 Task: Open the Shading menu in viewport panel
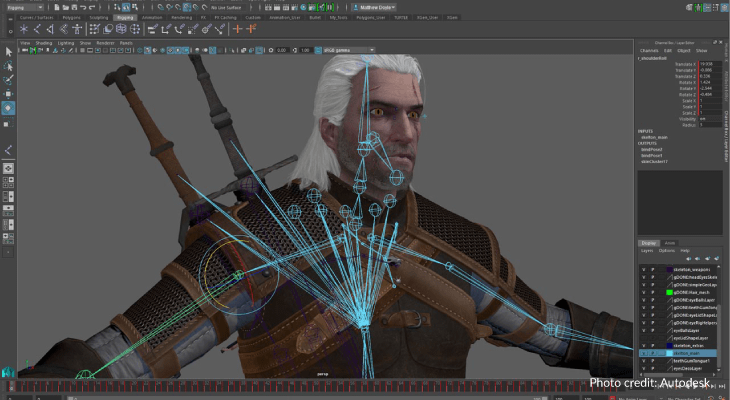42,43
